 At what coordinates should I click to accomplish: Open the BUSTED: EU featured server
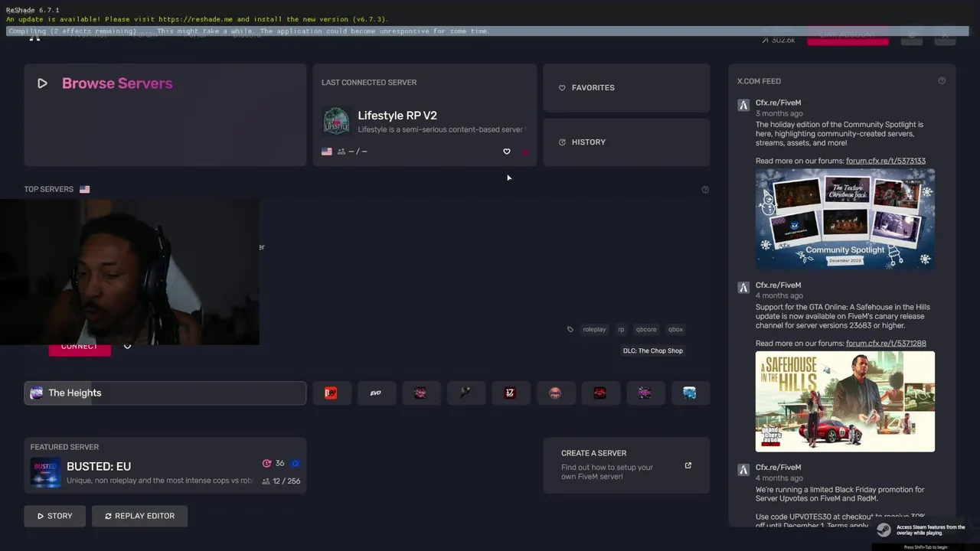pyautogui.click(x=165, y=465)
